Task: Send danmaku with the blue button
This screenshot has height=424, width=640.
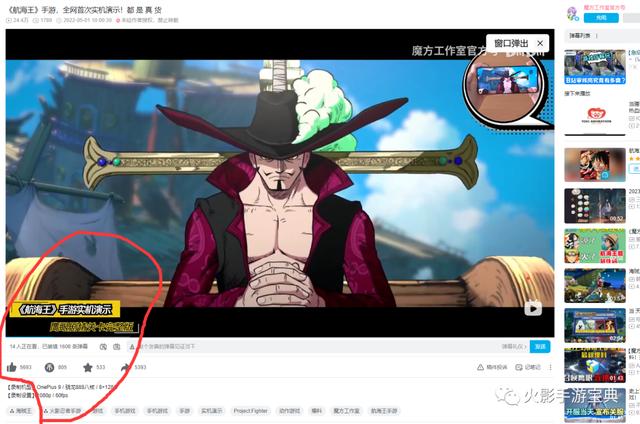Action: tap(540, 347)
